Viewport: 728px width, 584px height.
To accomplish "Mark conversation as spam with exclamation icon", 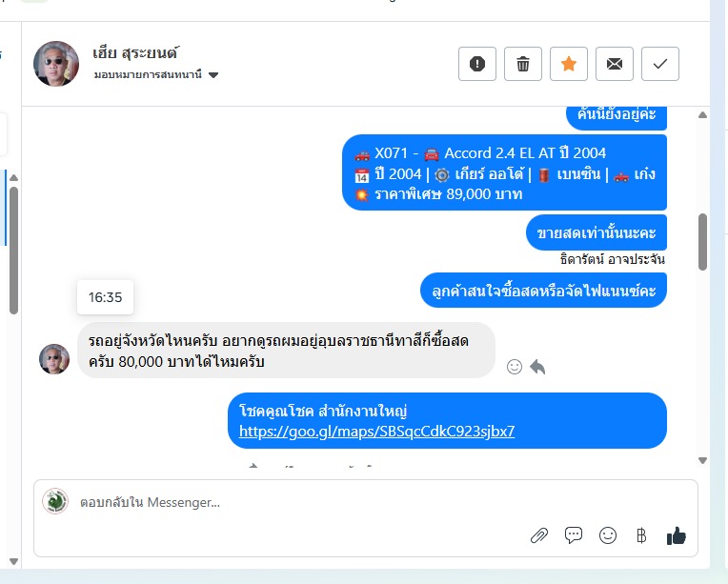I will pyautogui.click(x=476, y=64).
